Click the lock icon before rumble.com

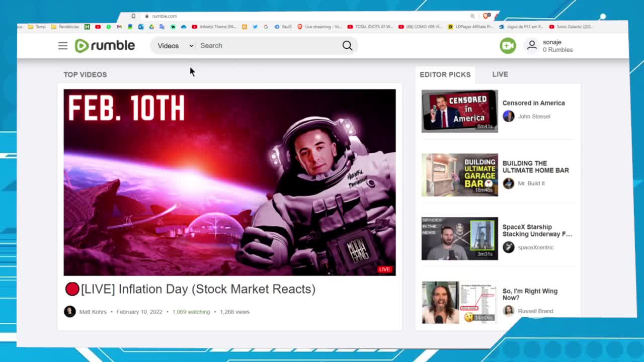pos(147,16)
